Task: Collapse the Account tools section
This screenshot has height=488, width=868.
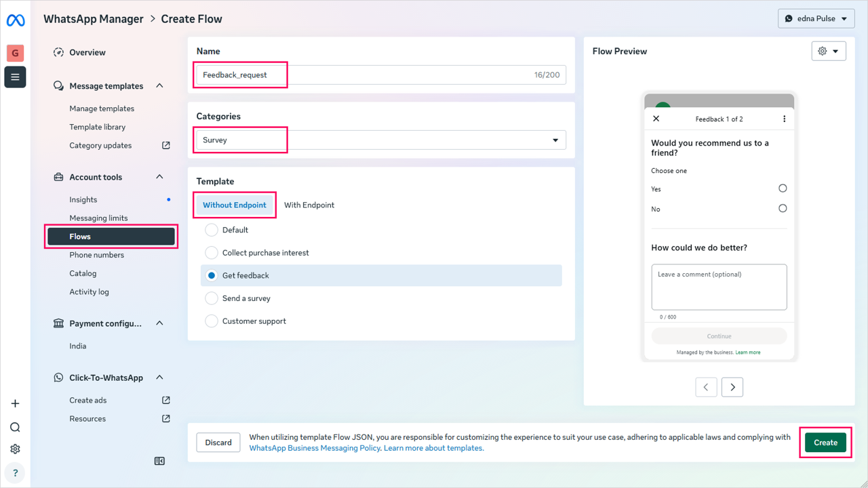Action: [x=159, y=177]
